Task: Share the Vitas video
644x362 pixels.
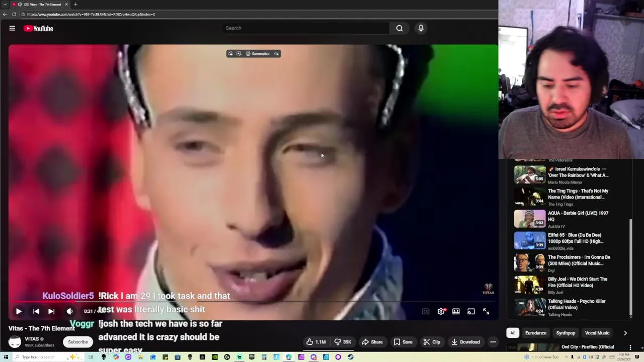Action: (x=372, y=342)
